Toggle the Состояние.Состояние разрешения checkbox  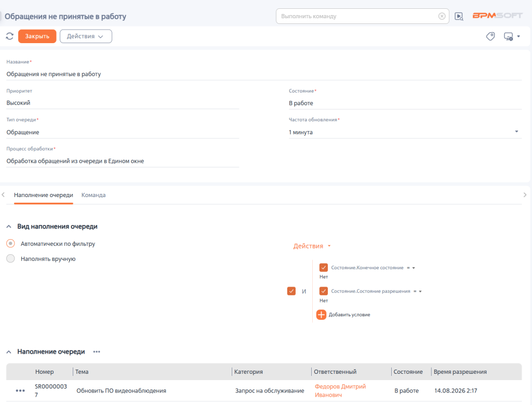(x=324, y=291)
